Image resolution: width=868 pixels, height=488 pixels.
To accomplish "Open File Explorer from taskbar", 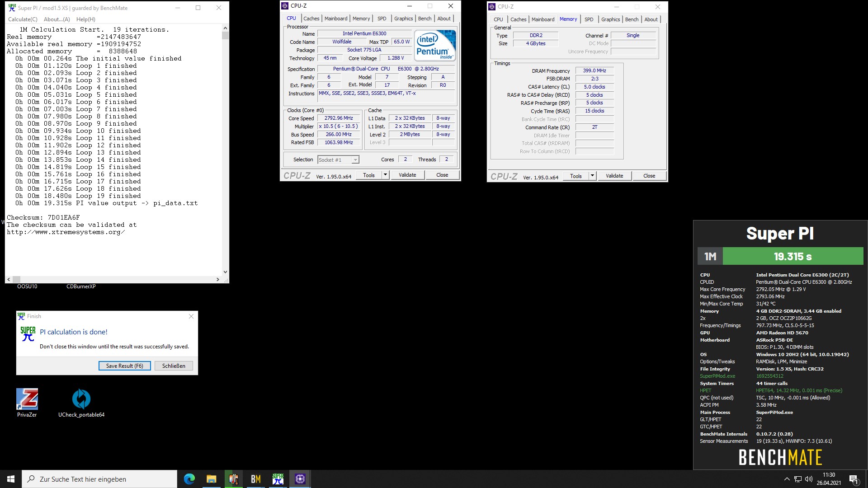I will pos(211,479).
